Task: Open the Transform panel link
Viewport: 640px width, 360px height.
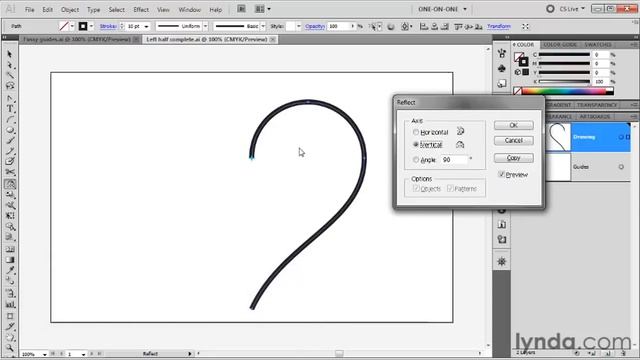Action: coord(498,26)
